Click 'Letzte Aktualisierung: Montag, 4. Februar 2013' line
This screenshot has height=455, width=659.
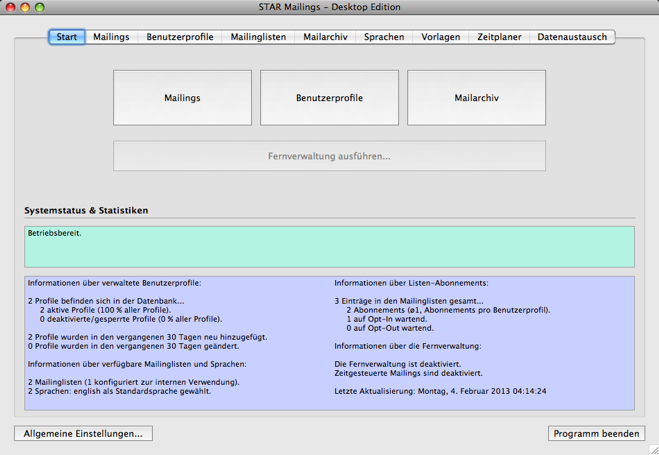[x=440, y=391]
